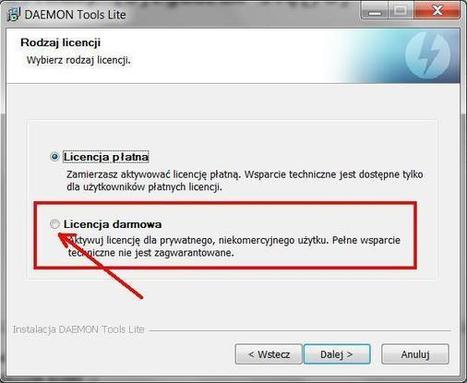Screen dimensions: 467x383
Task: Click the lightning bolt DAEMON Tools logo
Action: [x=430, y=55]
